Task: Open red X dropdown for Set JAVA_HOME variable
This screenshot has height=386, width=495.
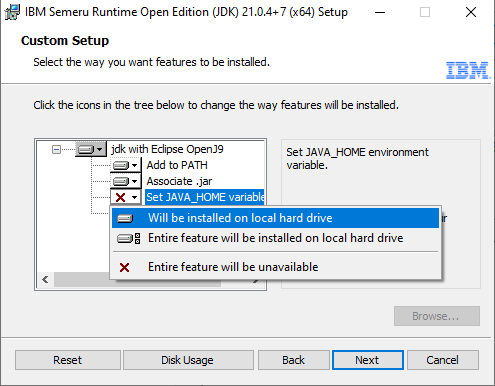Action: [x=126, y=197]
